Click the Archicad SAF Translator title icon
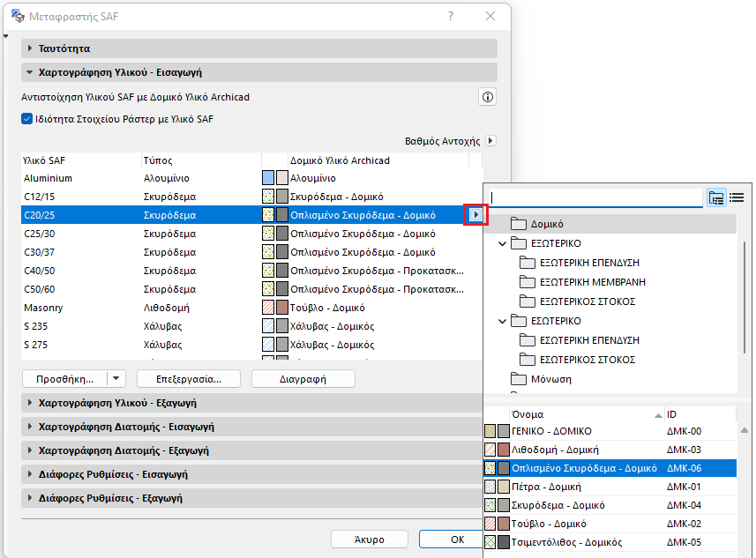The width and height of the screenshot is (756, 558). point(18,17)
